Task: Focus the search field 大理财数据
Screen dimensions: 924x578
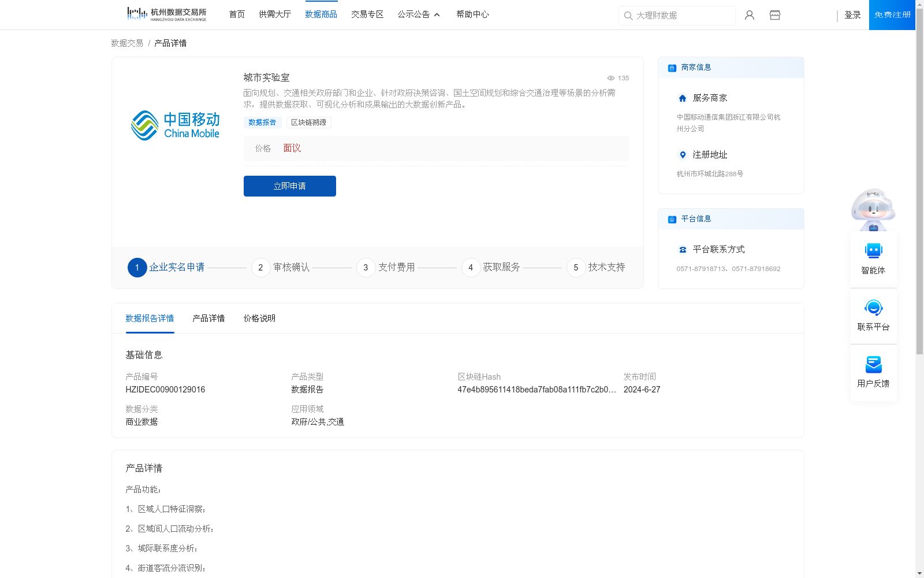Action: 677,16
